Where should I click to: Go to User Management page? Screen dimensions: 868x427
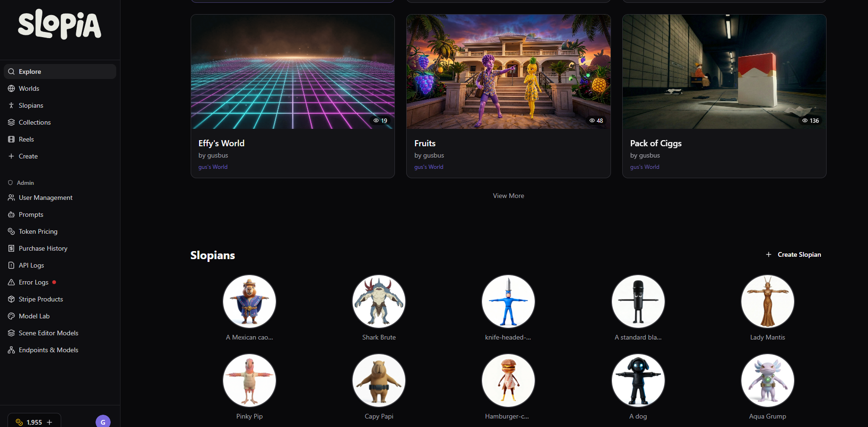tap(45, 198)
